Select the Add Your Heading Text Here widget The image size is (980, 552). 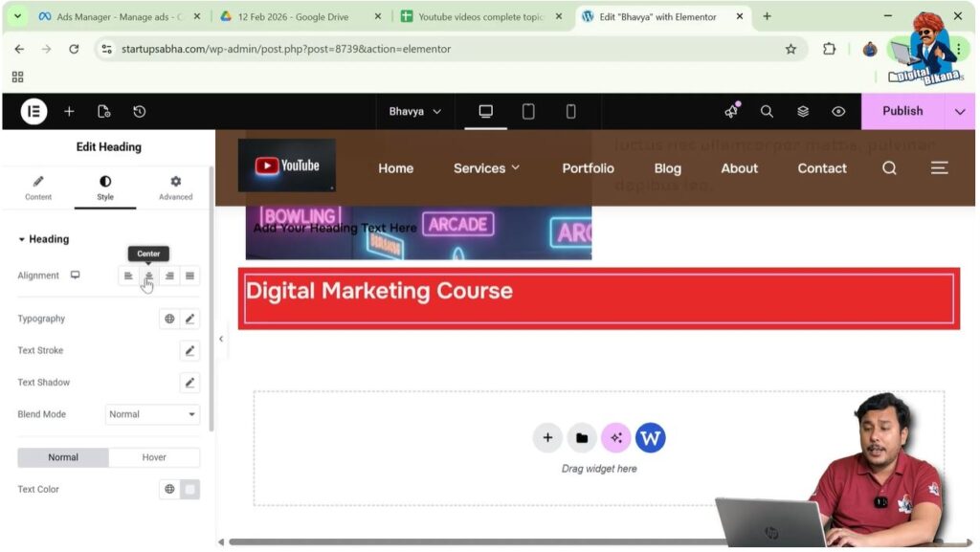(x=335, y=228)
